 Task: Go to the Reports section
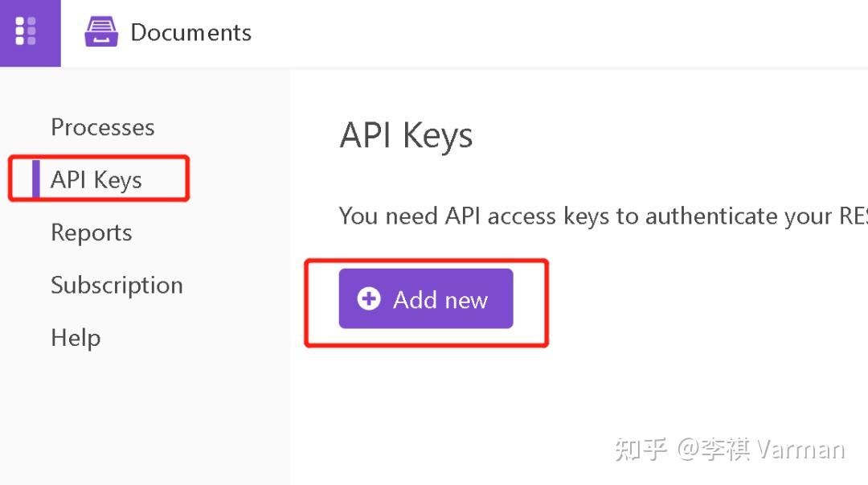pos(91,232)
